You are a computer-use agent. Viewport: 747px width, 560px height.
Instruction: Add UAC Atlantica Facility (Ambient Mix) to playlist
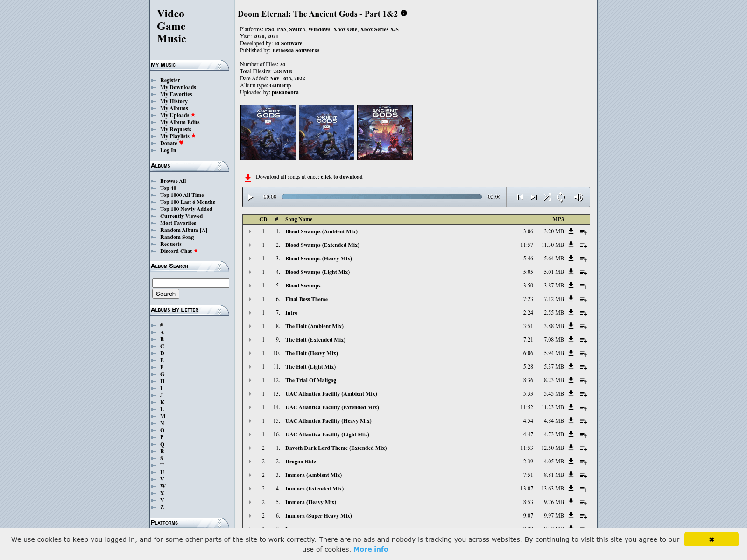coord(583,394)
